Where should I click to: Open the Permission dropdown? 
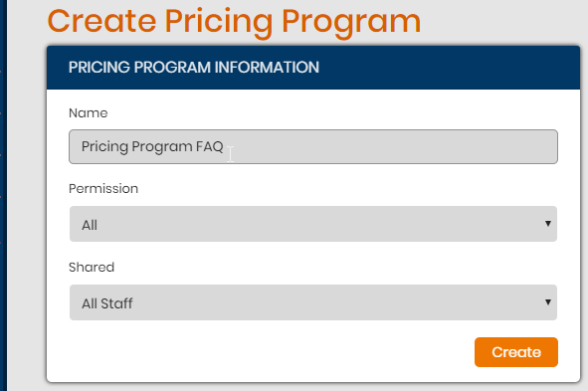[x=313, y=224]
